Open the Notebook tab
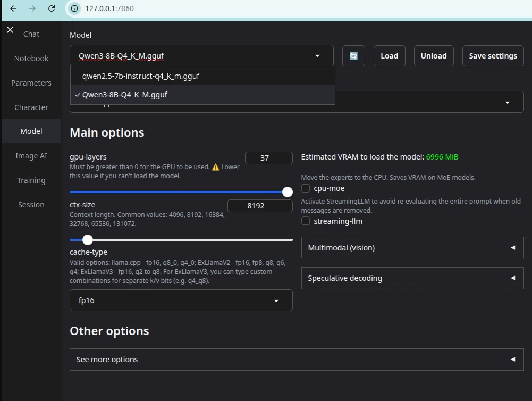The height and width of the screenshot is (401, 532). point(31,59)
